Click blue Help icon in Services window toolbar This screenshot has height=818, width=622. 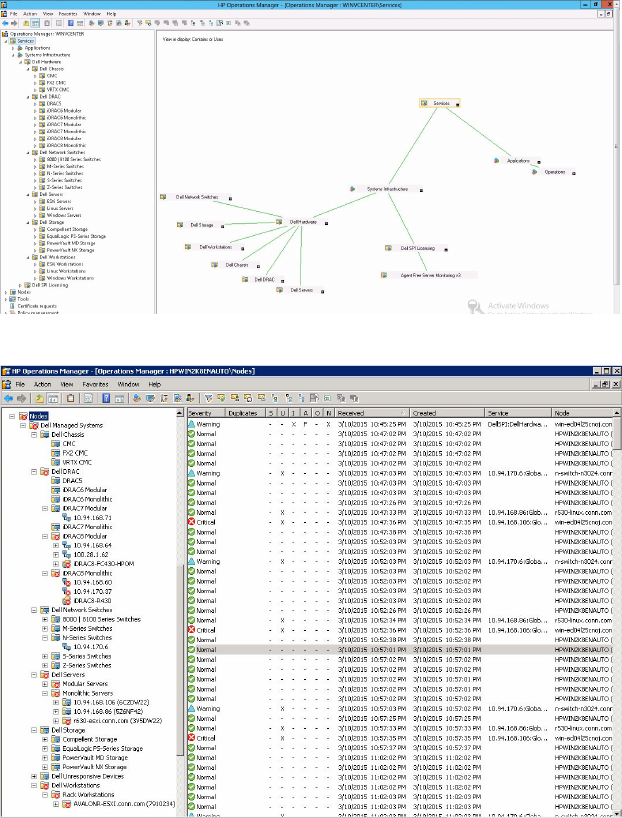click(70, 23)
